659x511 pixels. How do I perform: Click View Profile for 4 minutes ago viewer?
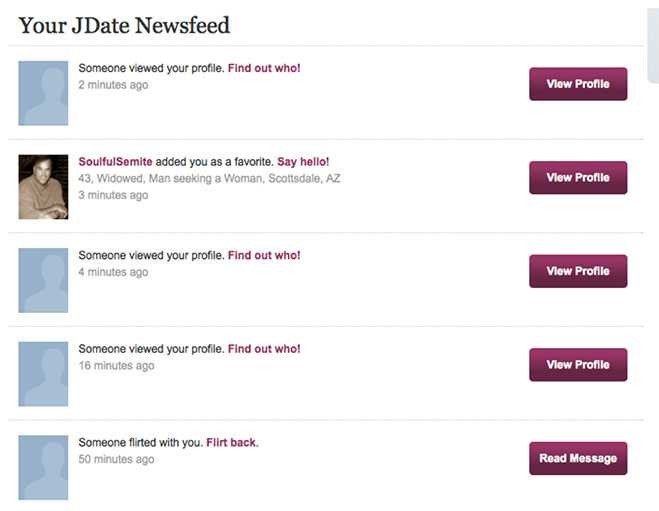pyautogui.click(x=578, y=271)
